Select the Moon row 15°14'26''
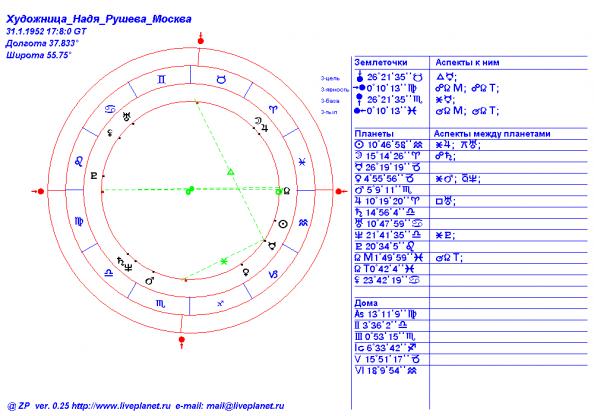 coord(388,156)
